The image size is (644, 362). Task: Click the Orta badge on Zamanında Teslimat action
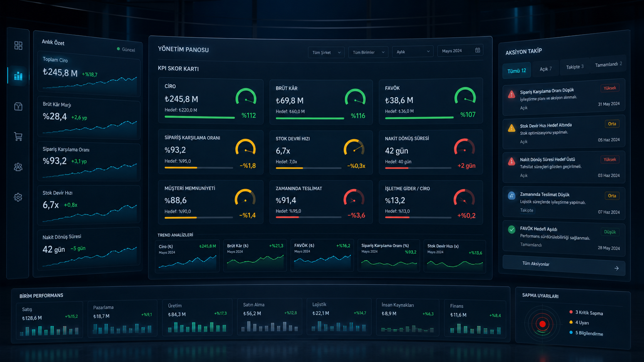coord(612,196)
